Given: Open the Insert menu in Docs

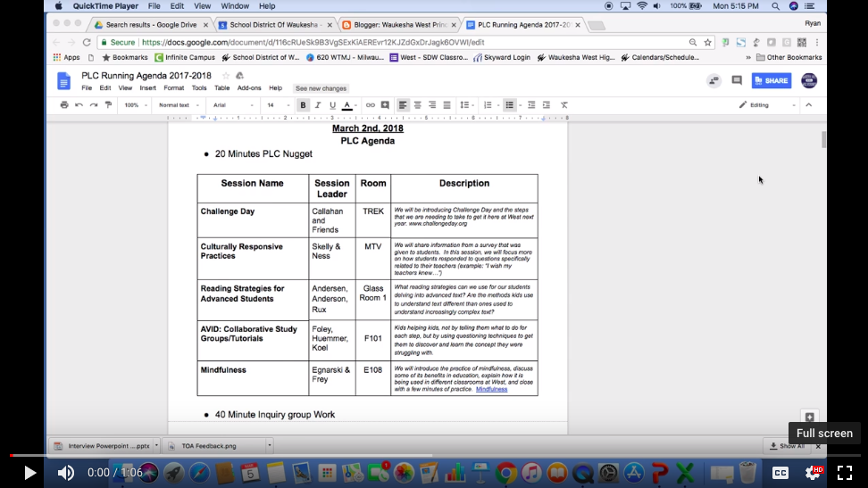Looking at the screenshot, I should [x=148, y=88].
